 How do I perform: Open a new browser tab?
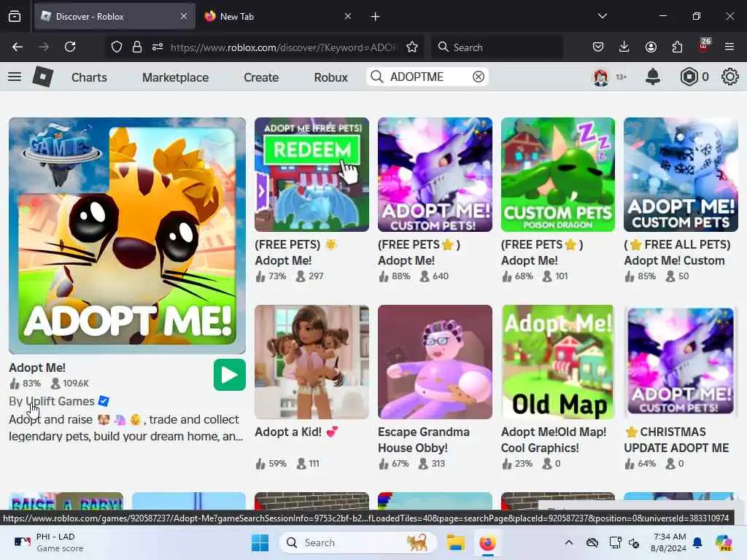(x=376, y=17)
